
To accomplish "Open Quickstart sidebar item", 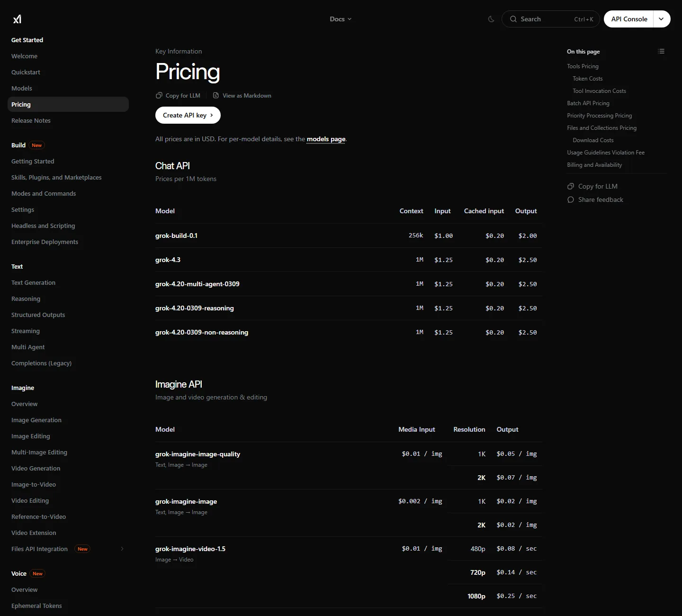I will point(26,72).
